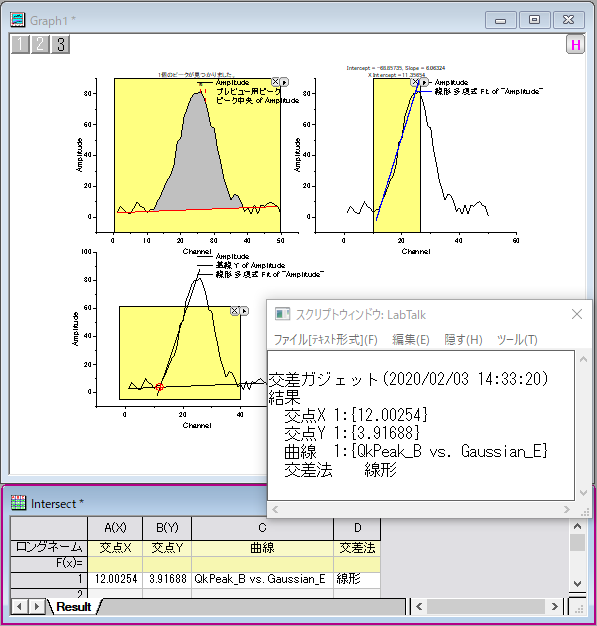
Task: Click the red intersection point marker
Action: click(x=159, y=386)
